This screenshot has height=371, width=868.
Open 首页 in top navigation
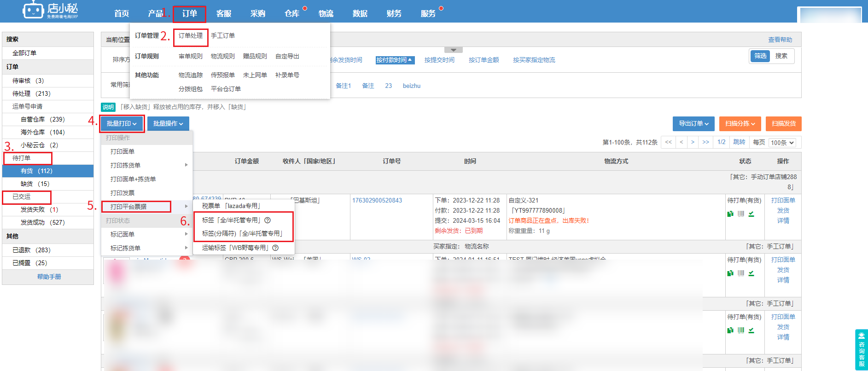click(122, 13)
